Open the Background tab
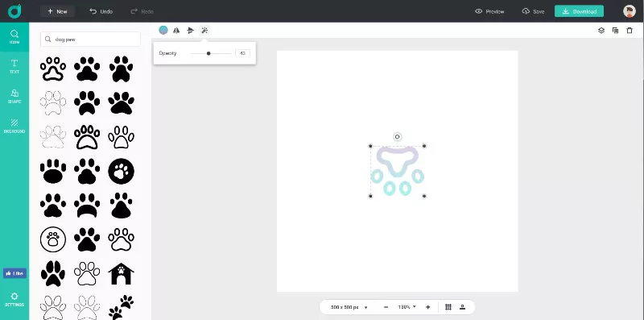644x320 pixels. (14, 126)
